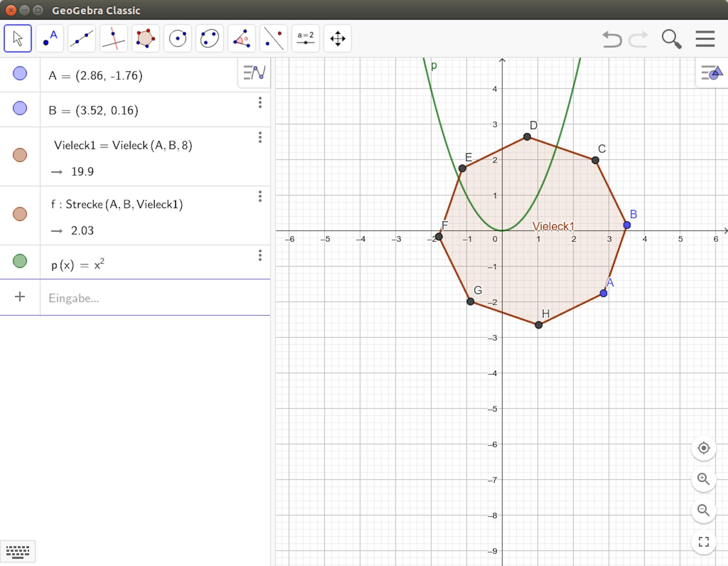Select the Point tool
The image size is (728, 566).
pos(50,38)
